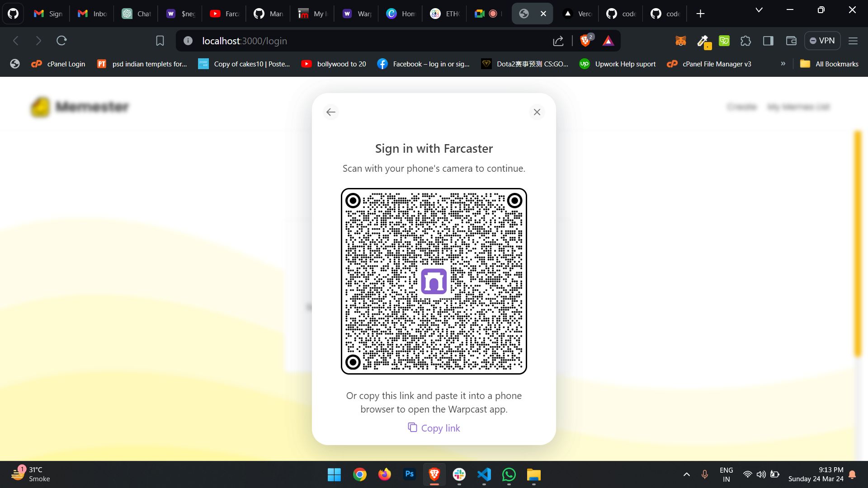Open the extensions puzzle icon
The width and height of the screenshot is (868, 488).
tap(745, 41)
